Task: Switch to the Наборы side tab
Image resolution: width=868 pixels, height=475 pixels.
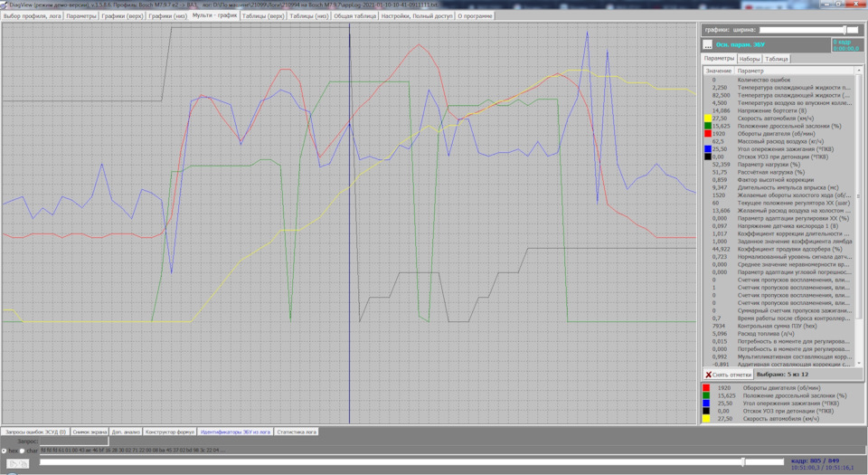Action: (750, 59)
